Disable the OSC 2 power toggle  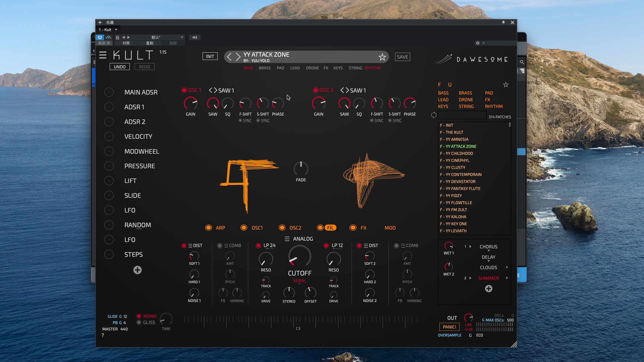pos(315,90)
